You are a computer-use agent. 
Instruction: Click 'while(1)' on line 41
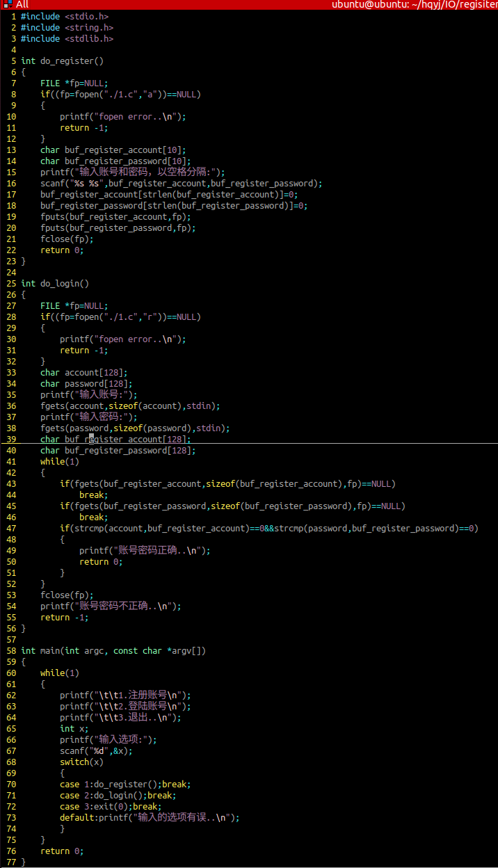(60, 462)
